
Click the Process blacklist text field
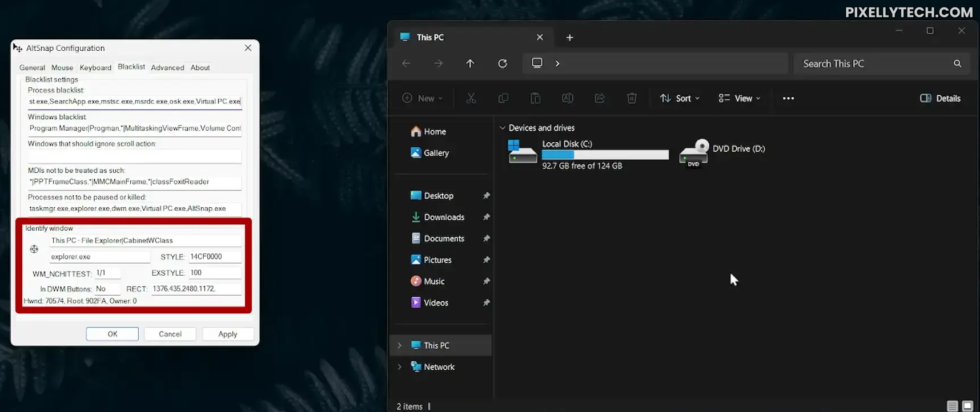pyautogui.click(x=135, y=102)
